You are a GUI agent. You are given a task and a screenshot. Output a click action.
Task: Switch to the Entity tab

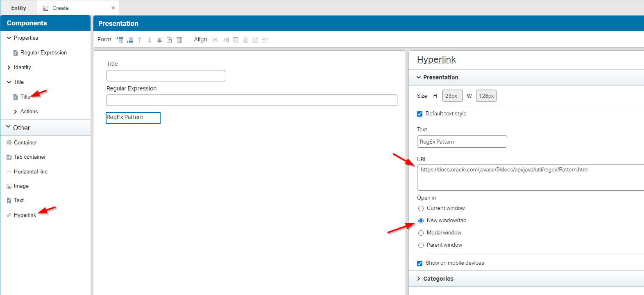pos(18,8)
